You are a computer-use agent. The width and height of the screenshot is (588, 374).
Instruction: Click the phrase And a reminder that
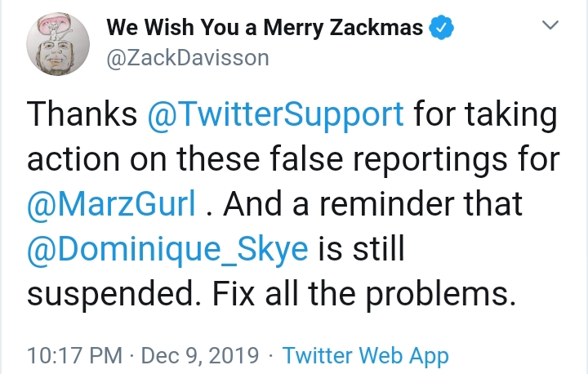[x=372, y=203]
